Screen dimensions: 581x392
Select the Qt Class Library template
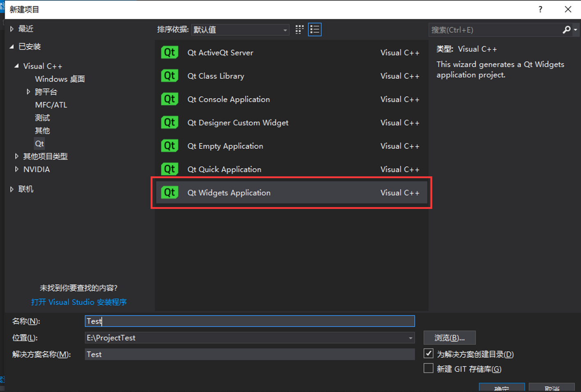291,76
